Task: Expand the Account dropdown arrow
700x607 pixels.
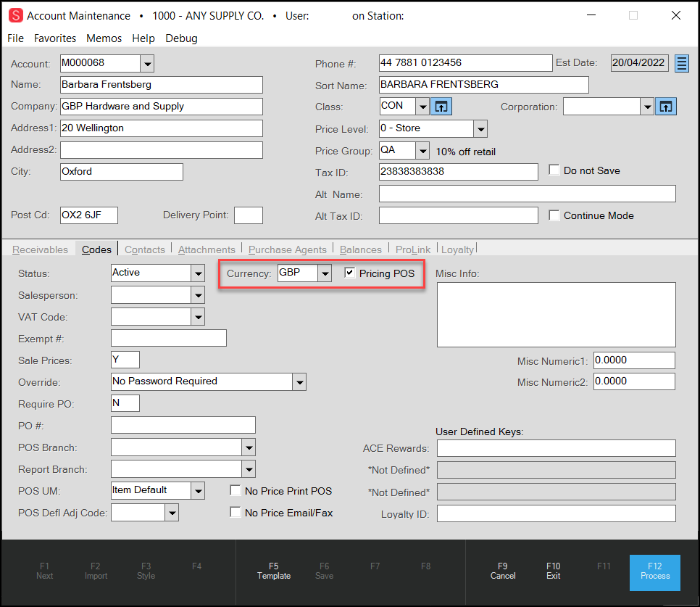Action: coord(147,64)
